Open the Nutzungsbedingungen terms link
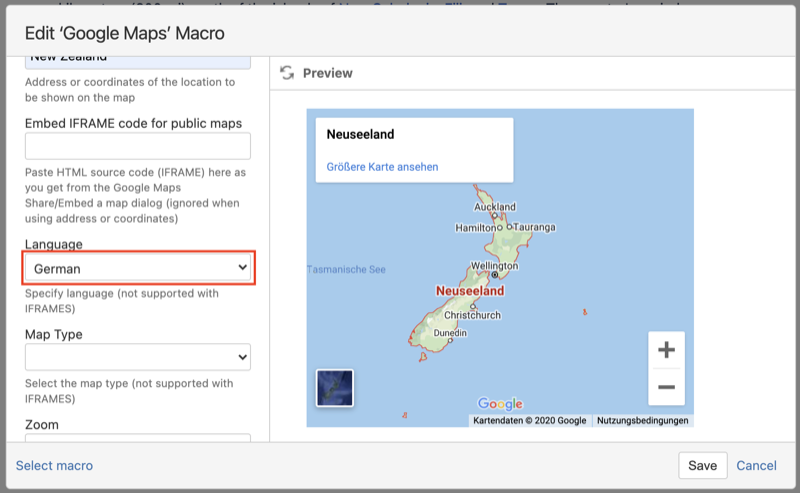Screen dimensions: 800x493 tap(642, 420)
